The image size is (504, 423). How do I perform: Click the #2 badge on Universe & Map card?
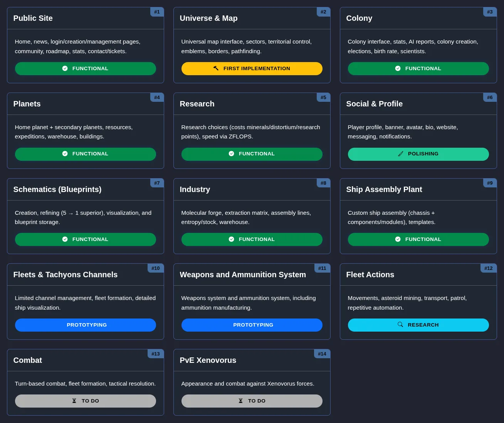point(324,12)
